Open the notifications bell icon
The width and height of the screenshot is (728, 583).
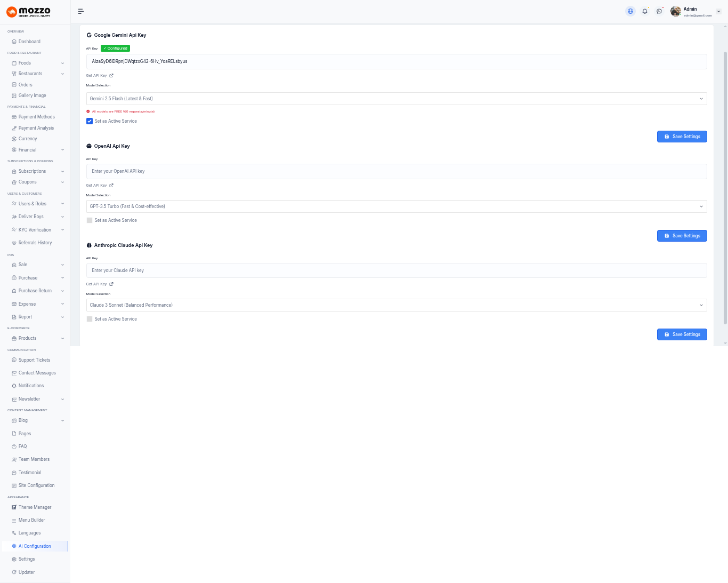(645, 11)
